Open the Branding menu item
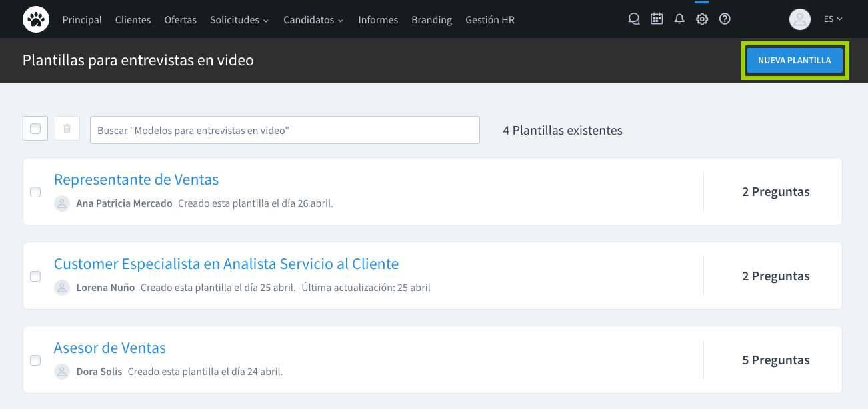 click(431, 20)
